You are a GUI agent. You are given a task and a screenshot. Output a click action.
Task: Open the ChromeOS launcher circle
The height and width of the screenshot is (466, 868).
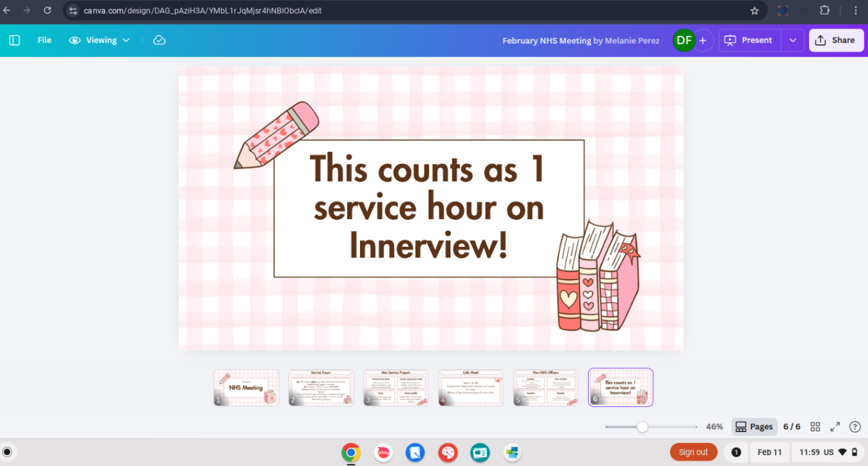[x=7, y=452]
